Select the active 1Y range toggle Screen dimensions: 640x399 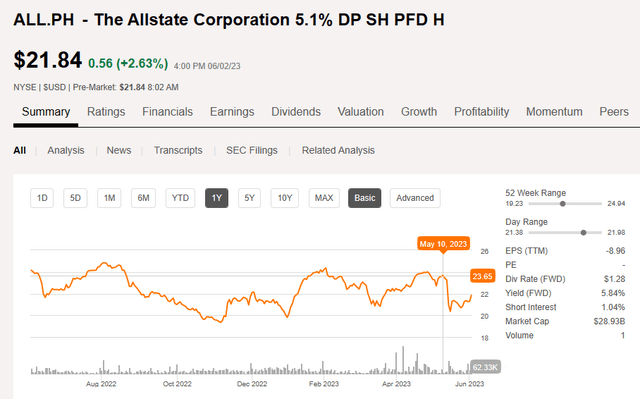216,198
